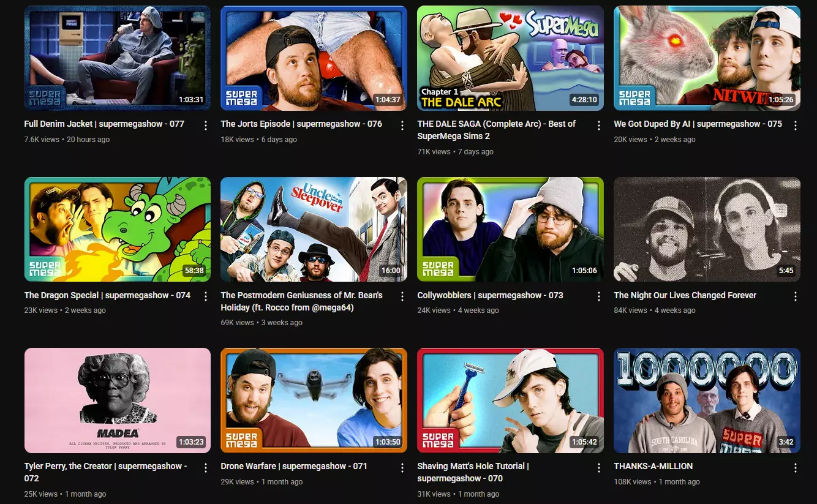Open options menu for Full Denim Jacket video
The image size is (817, 504).
(x=206, y=126)
